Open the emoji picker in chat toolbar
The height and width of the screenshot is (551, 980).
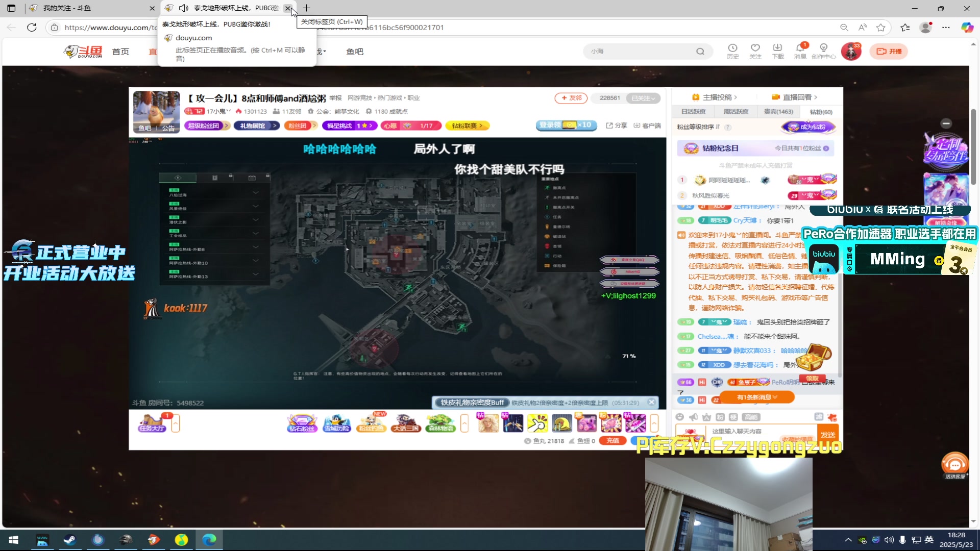[x=680, y=417]
